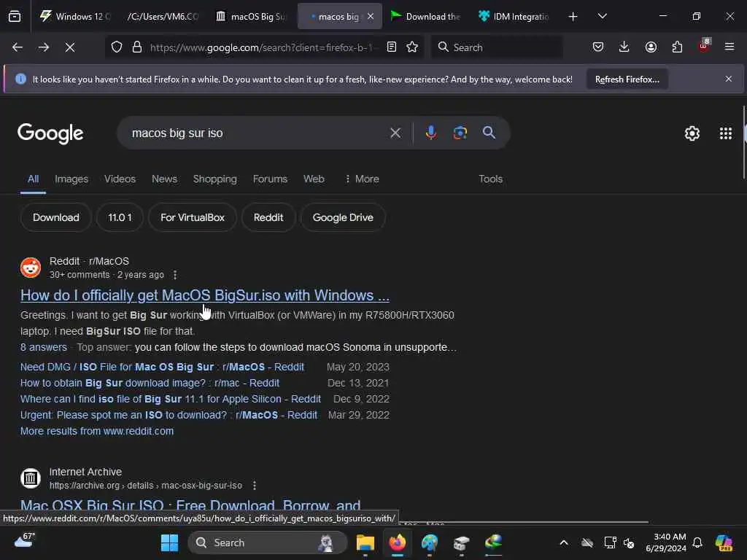The height and width of the screenshot is (560, 747).
Task: Select the Web results tab
Action: pos(314,179)
